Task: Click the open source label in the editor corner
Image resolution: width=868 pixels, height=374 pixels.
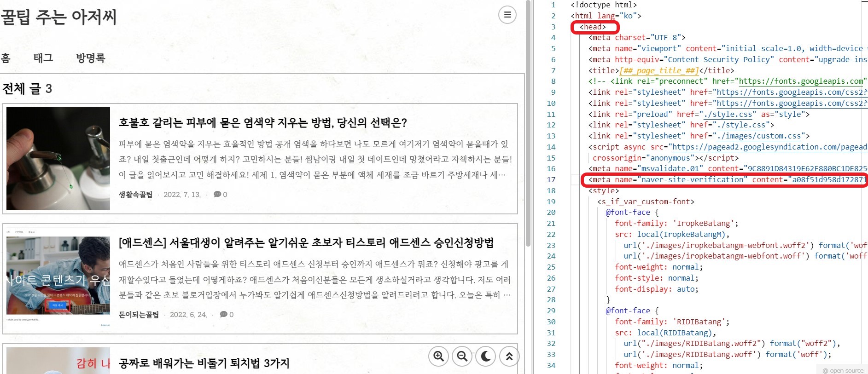Action: [x=843, y=370]
